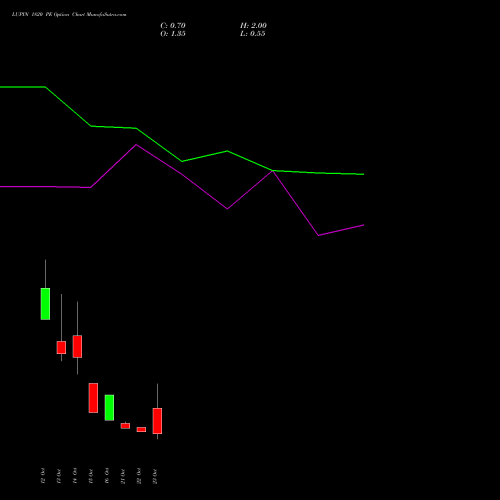
Task: Click the LUPIN PE Option Chart title
Action: [69, 14]
